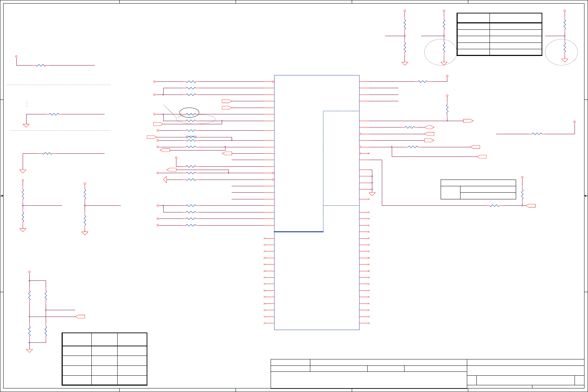Click the off-page connector on the four-resistor bridge network
The image size is (588, 392).
[x=80, y=317]
